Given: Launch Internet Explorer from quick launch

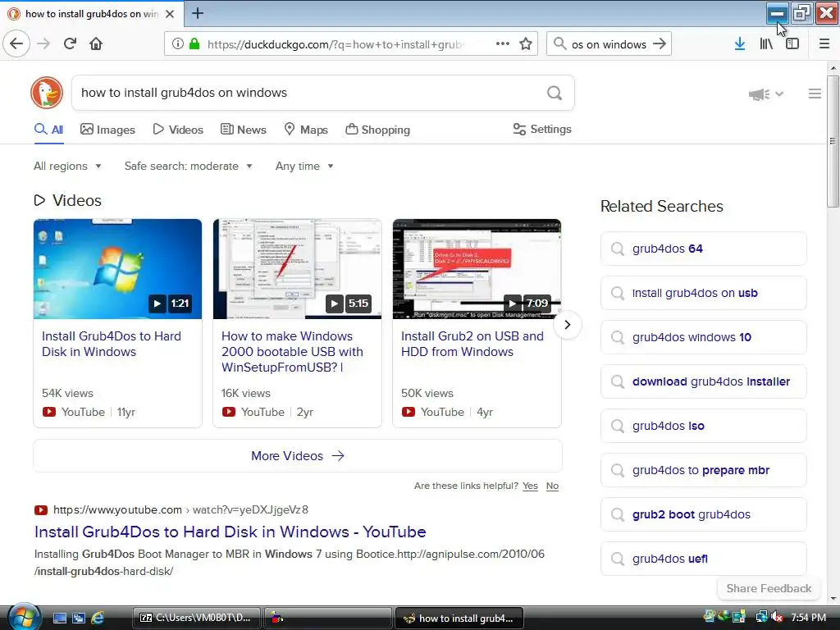Looking at the screenshot, I should click(98, 618).
